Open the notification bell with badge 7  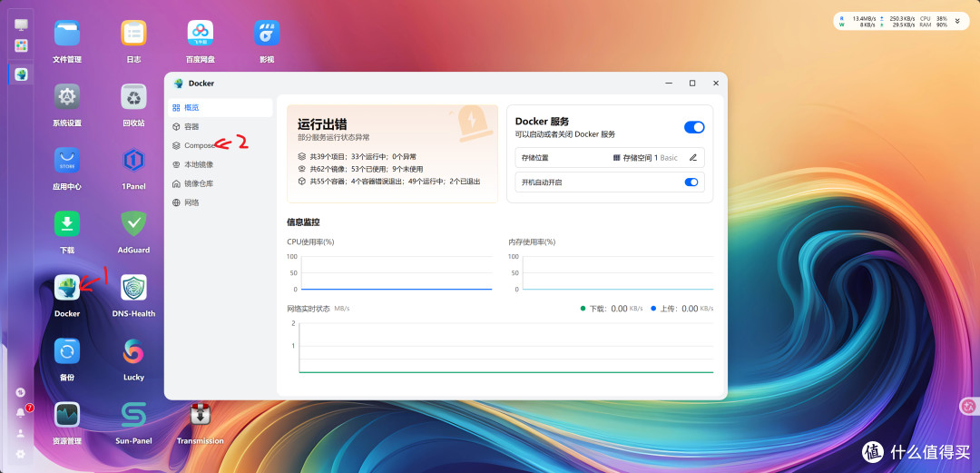[x=21, y=412]
